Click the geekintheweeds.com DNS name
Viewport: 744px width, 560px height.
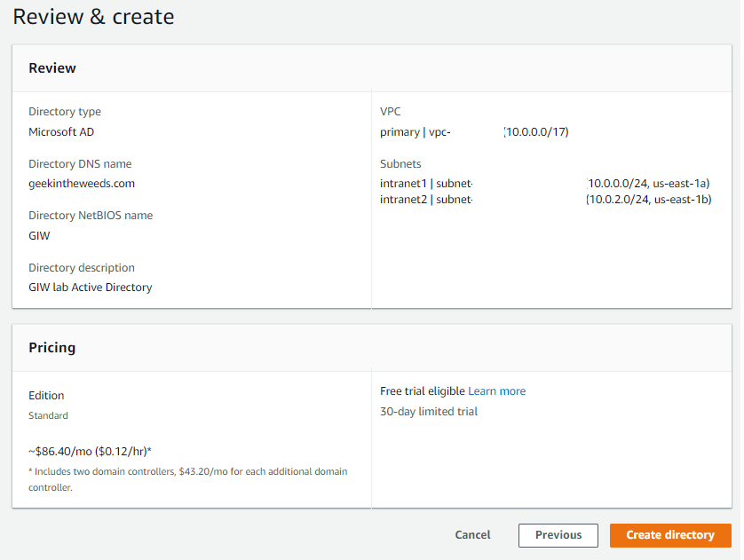(x=82, y=184)
